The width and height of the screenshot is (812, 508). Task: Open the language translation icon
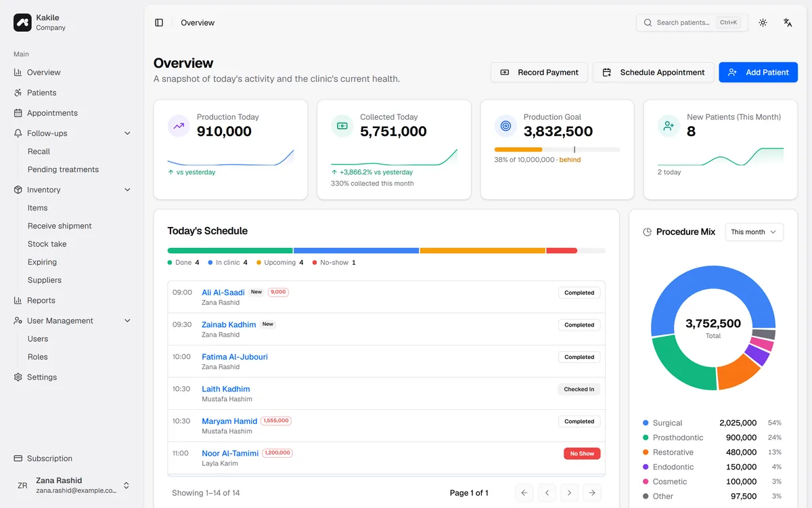tap(788, 22)
